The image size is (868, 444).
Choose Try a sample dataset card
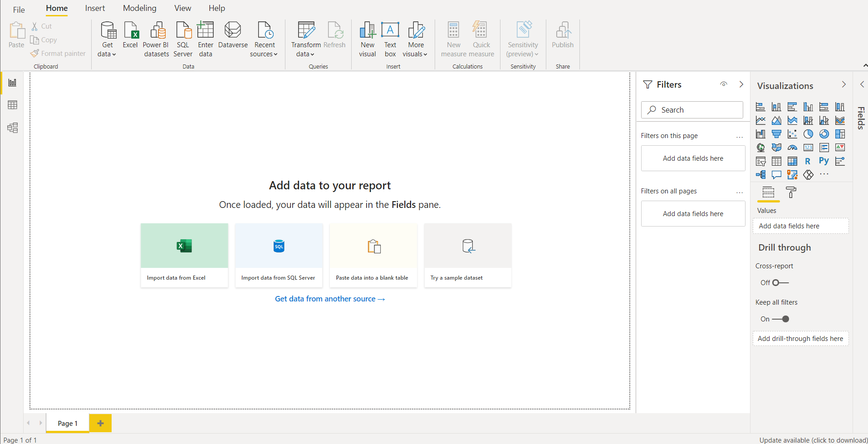468,255
